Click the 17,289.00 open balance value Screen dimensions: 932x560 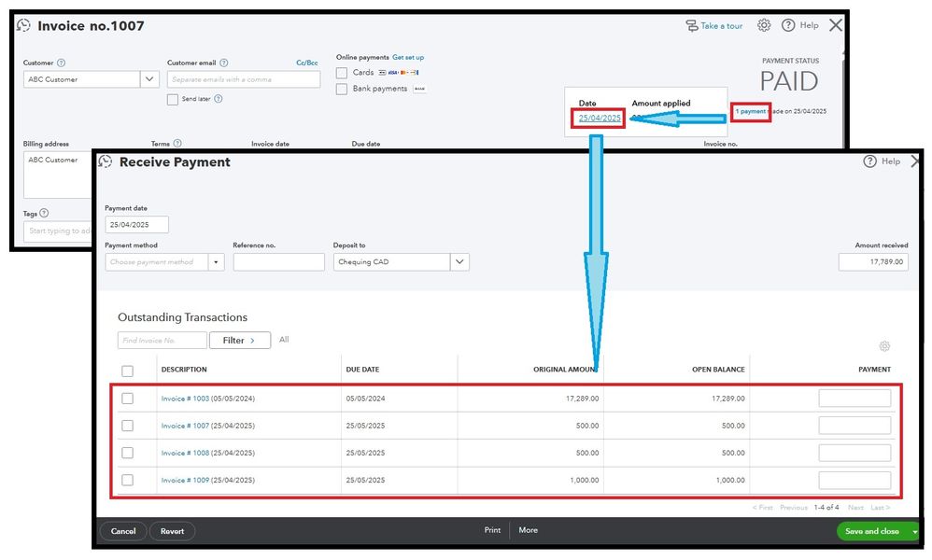728,399
